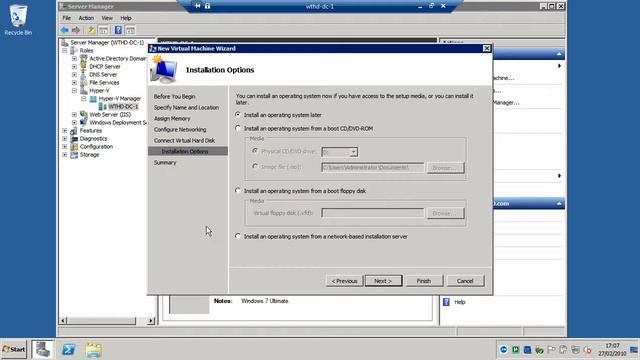Click the Virtual floppy disk path field
Screen dimensions: 640x360
(373, 213)
